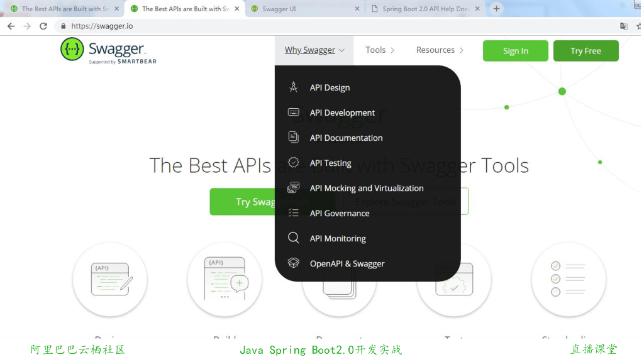Click the Standardize checklist circle icon
644x362 pixels.
coord(569,280)
